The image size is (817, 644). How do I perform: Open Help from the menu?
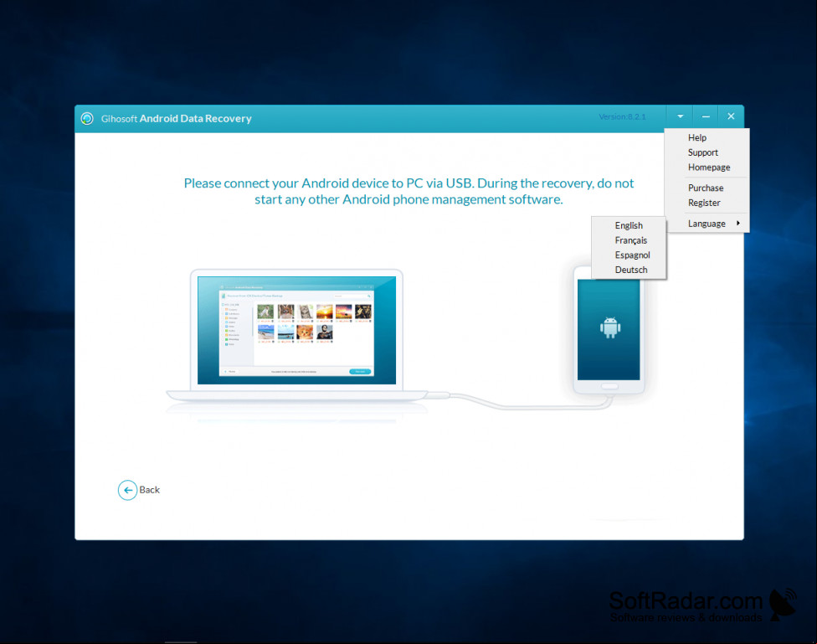tap(696, 137)
